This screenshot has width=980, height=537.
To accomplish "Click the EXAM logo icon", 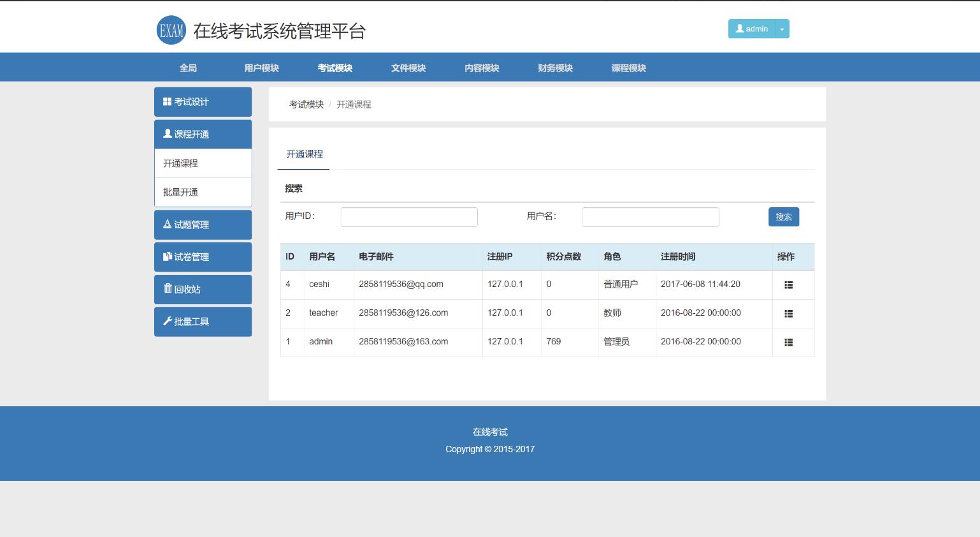I will point(171,30).
